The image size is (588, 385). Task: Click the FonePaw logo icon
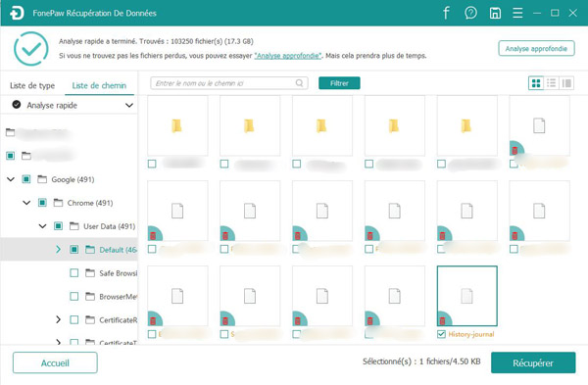click(17, 13)
